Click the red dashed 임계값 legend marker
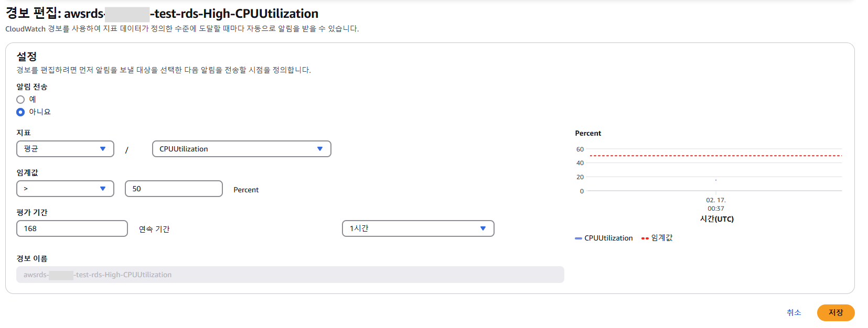The width and height of the screenshot is (868, 328). point(645,238)
